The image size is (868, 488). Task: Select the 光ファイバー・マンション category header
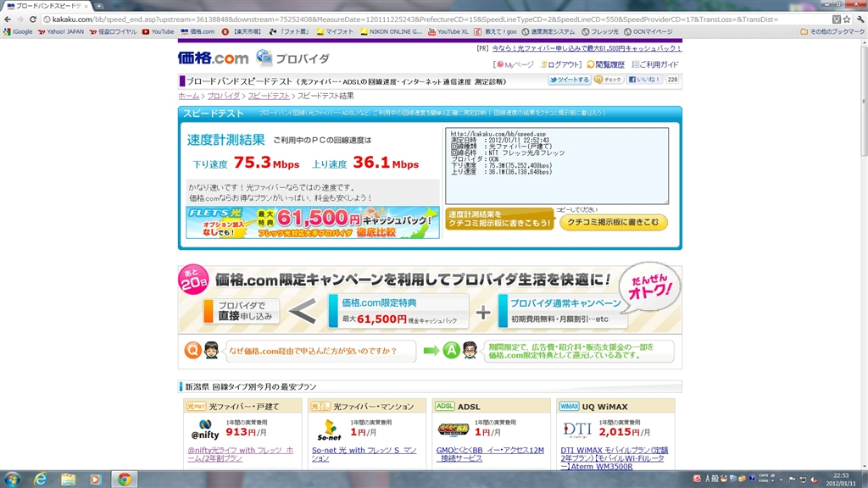tap(367, 406)
